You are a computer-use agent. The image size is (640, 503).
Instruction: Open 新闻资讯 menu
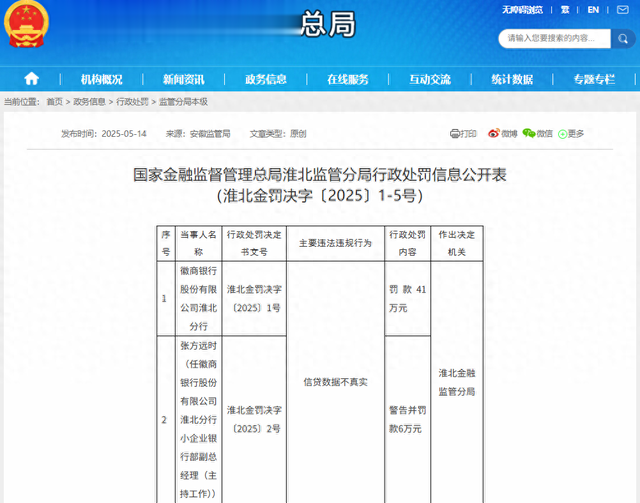[183, 79]
